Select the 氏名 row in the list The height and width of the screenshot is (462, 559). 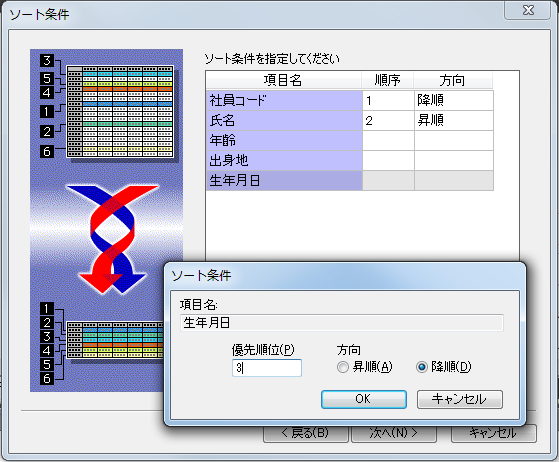pyautogui.click(x=350, y=120)
